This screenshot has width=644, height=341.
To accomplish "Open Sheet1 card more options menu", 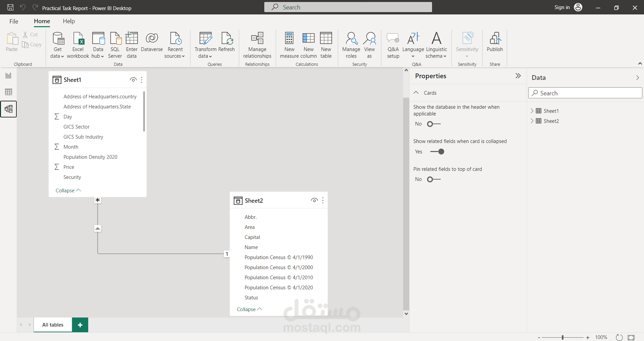I will 142,80.
